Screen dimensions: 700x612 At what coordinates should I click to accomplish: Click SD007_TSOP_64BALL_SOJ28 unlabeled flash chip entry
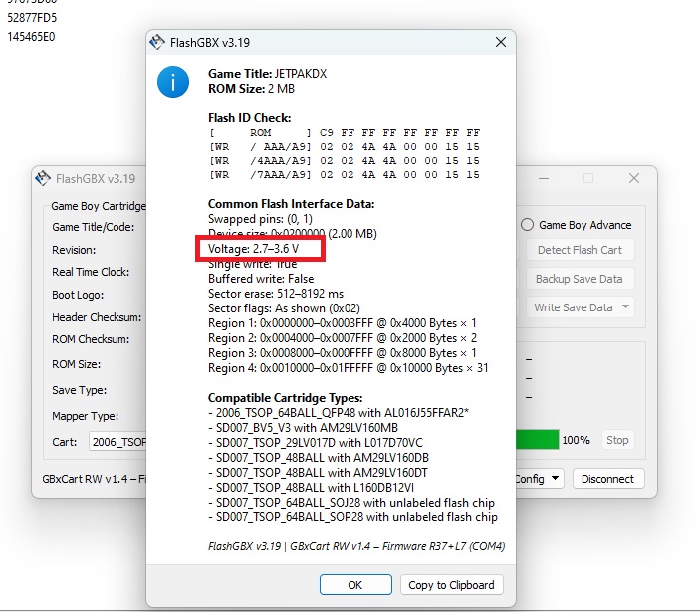(x=351, y=503)
